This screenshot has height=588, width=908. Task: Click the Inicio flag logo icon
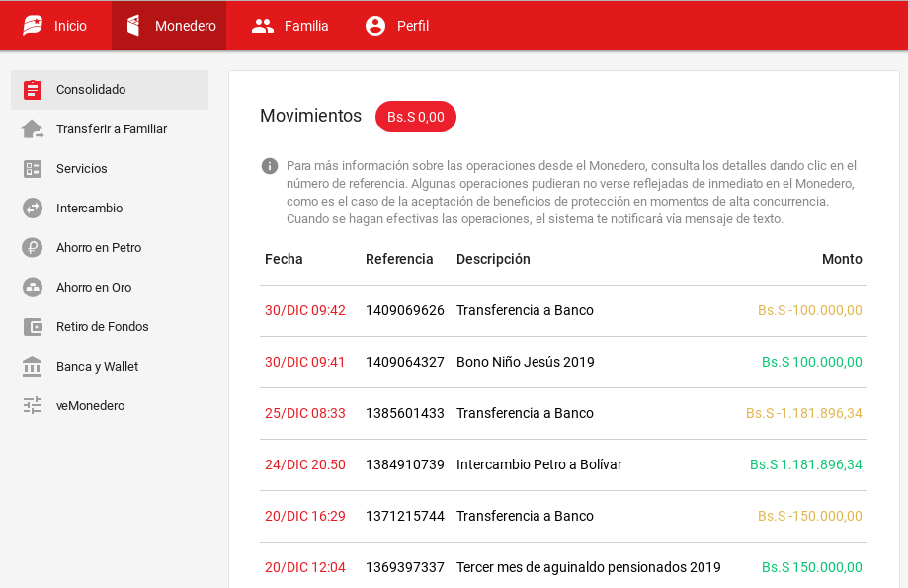point(33,26)
